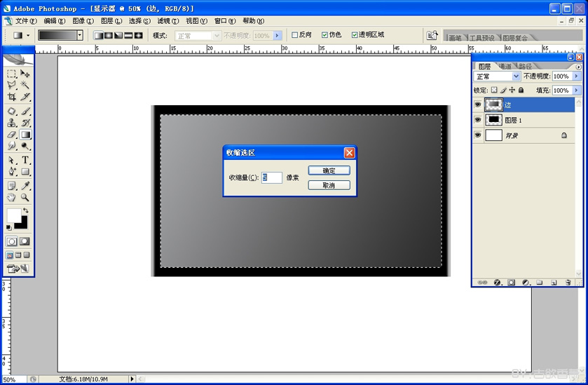The image size is (588, 385).
Task: Select the Rectangular Marquee tool
Action: point(12,74)
